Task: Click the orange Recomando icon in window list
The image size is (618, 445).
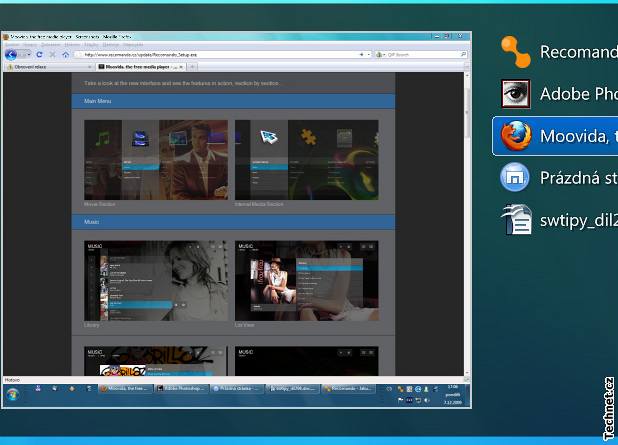Action: (x=515, y=51)
